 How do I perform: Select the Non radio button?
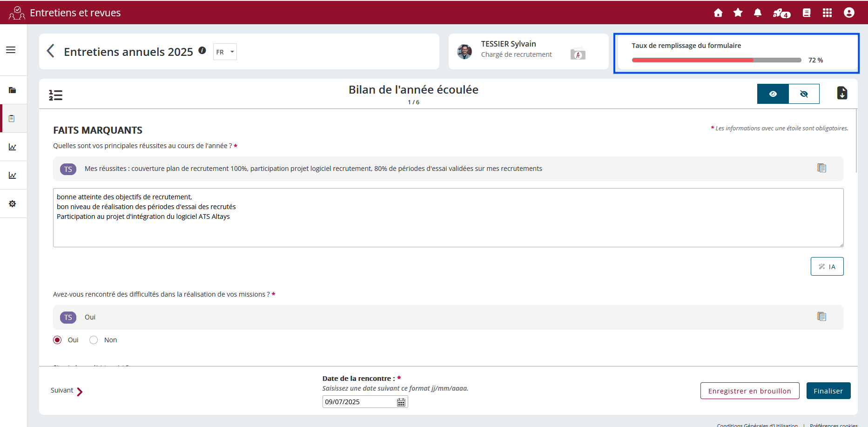(x=94, y=340)
